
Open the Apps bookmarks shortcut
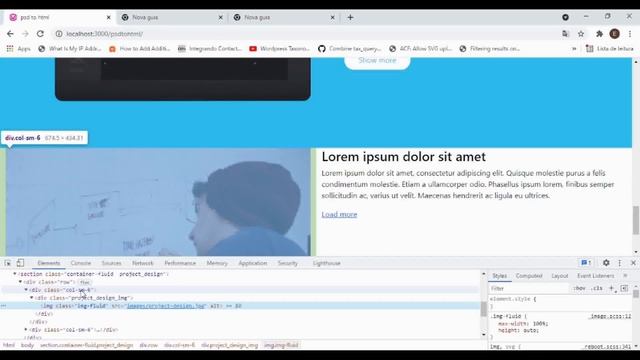18,49
